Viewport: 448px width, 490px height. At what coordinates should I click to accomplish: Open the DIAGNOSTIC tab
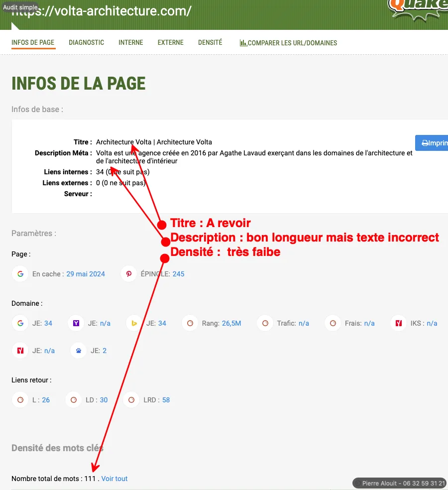click(86, 43)
